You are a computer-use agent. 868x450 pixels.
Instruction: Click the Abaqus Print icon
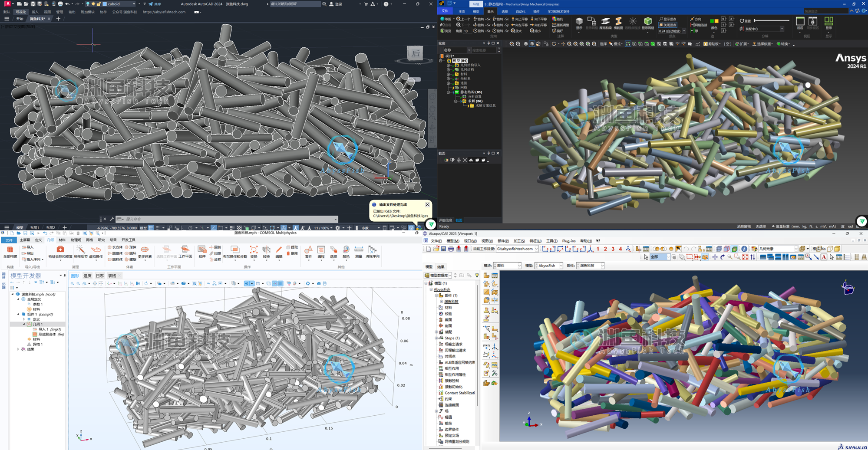pos(451,249)
